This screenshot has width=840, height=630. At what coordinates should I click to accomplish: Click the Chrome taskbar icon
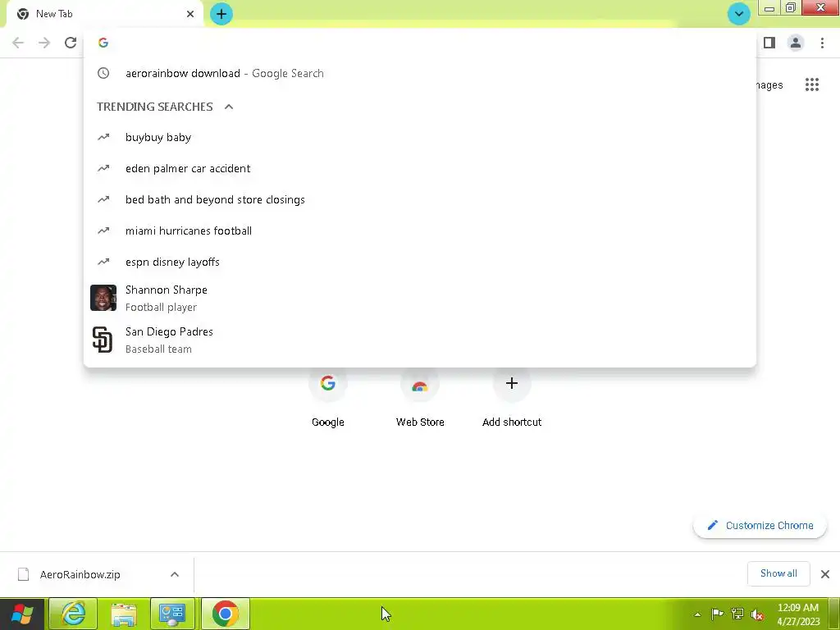click(x=226, y=614)
